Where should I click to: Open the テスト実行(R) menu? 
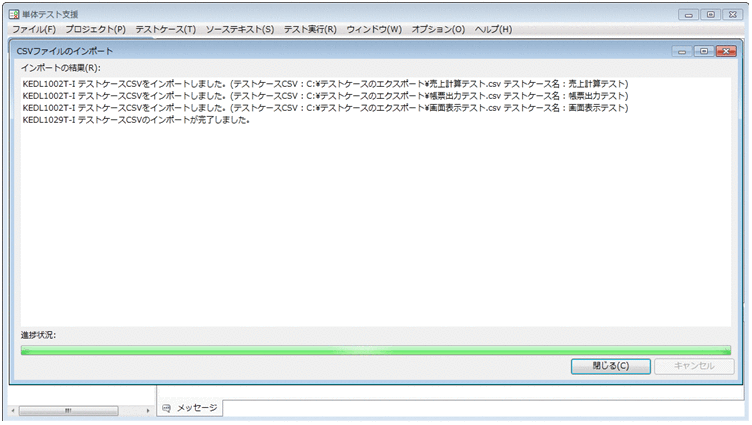[310, 29]
